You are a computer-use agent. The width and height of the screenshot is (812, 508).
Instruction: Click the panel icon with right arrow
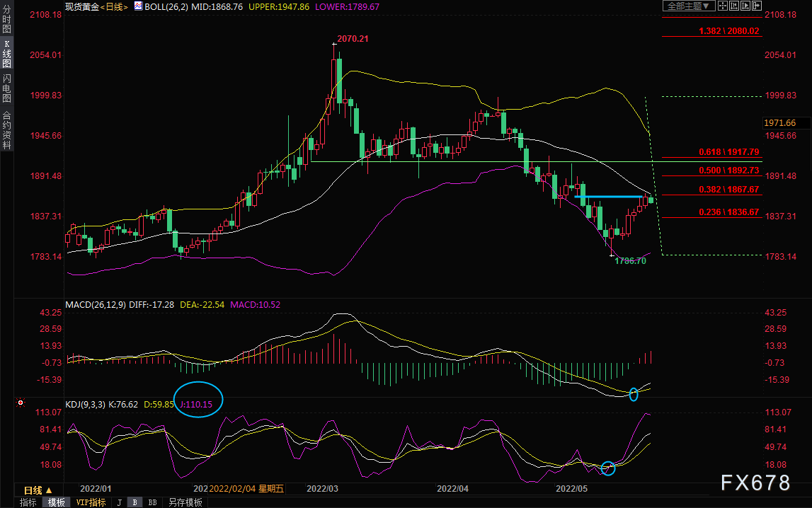pos(757,6)
